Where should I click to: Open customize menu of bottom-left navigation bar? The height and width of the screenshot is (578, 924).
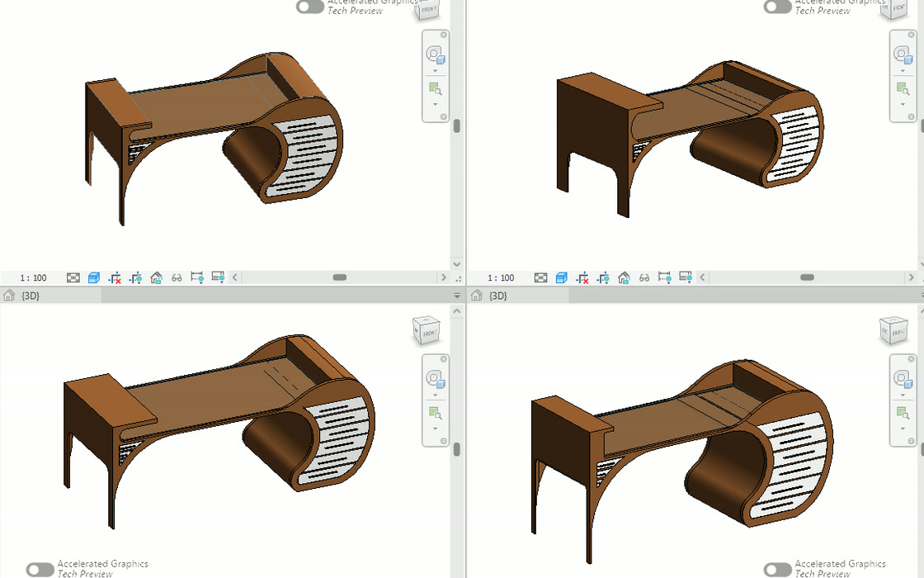[444, 441]
